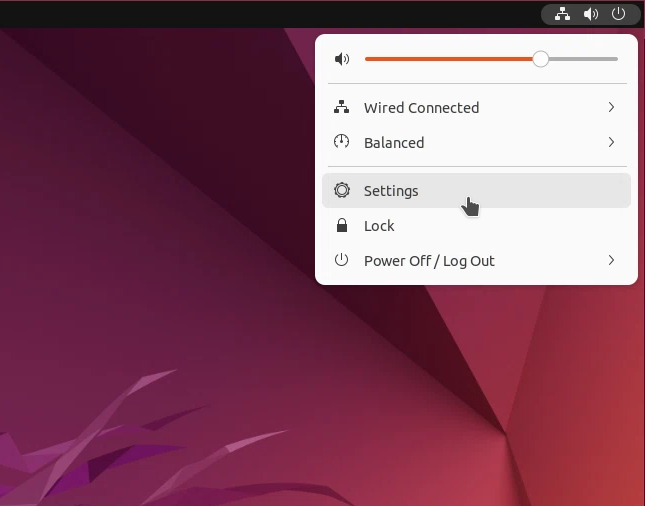645x506 pixels.
Task: Expand the Wired Connected submenu arrow
Action: click(611, 108)
